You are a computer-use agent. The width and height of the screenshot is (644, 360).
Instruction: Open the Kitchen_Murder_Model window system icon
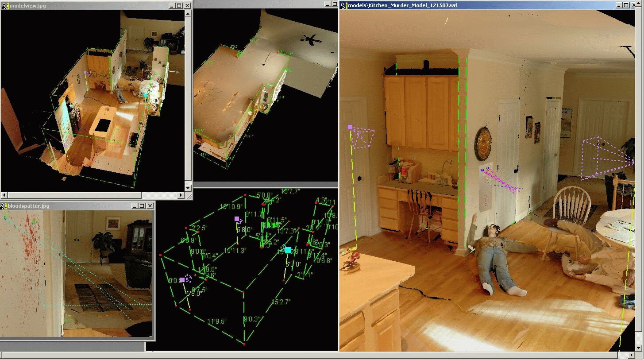tap(343, 5)
